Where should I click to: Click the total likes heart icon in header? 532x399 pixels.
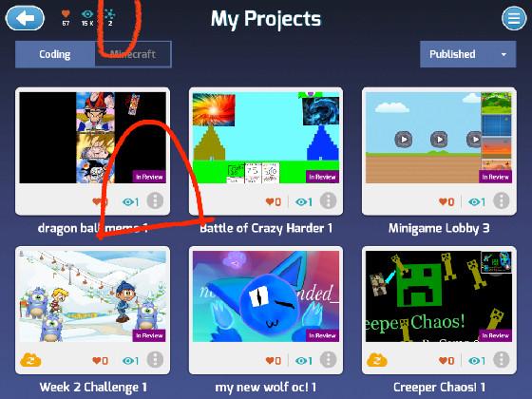66,14
